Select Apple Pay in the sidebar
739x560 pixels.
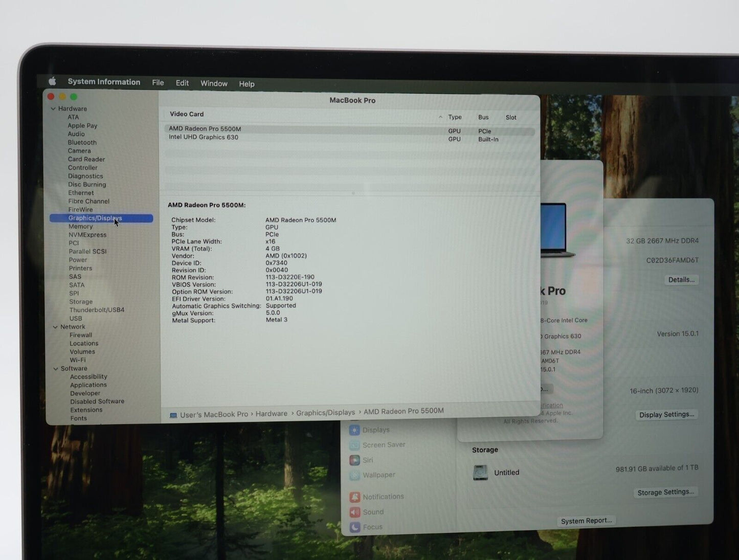pyautogui.click(x=82, y=126)
